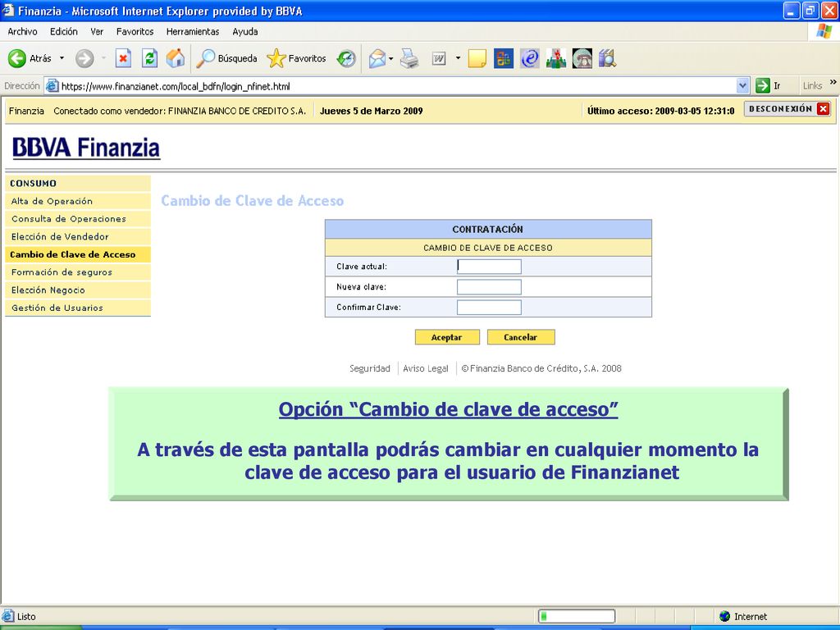Open the Archivo menu
Image resolution: width=840 pixels, height=630 pixels.
coord(22,32)
